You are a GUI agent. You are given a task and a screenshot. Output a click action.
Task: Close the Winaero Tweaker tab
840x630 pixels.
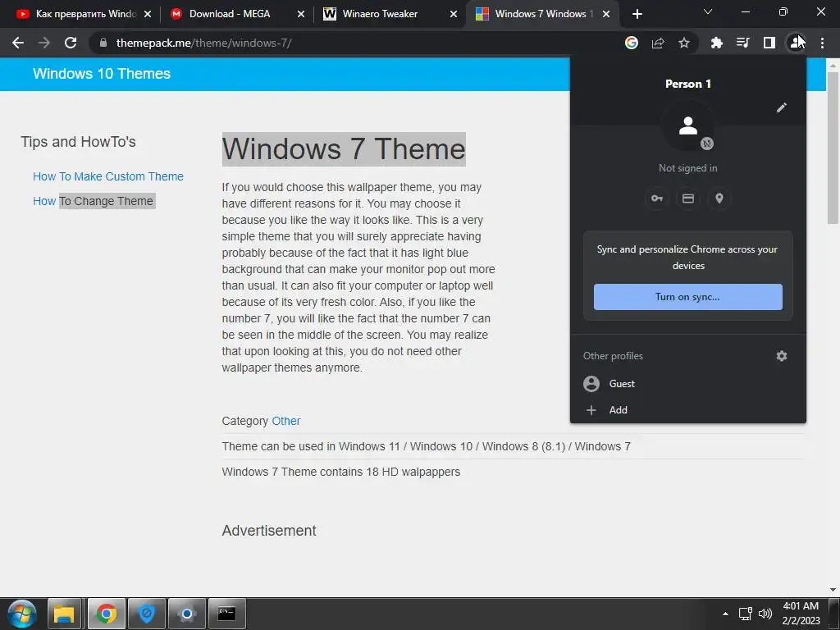click(x=454, y=14)
